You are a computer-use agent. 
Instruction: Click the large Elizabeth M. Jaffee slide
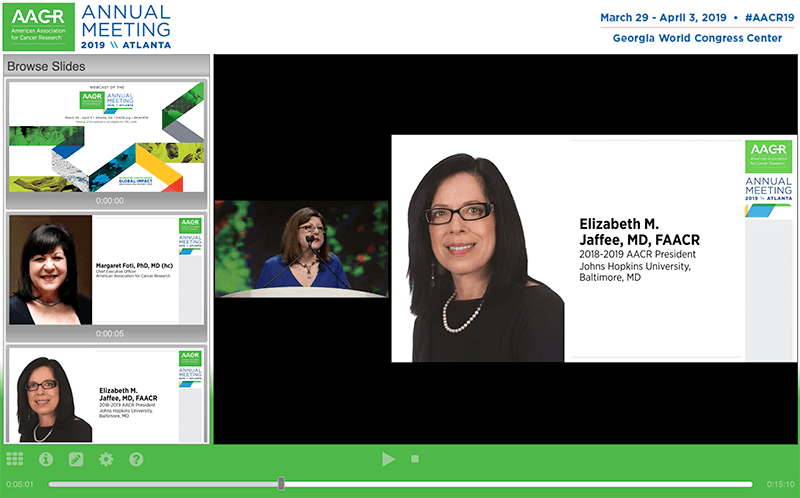[594, 248]
